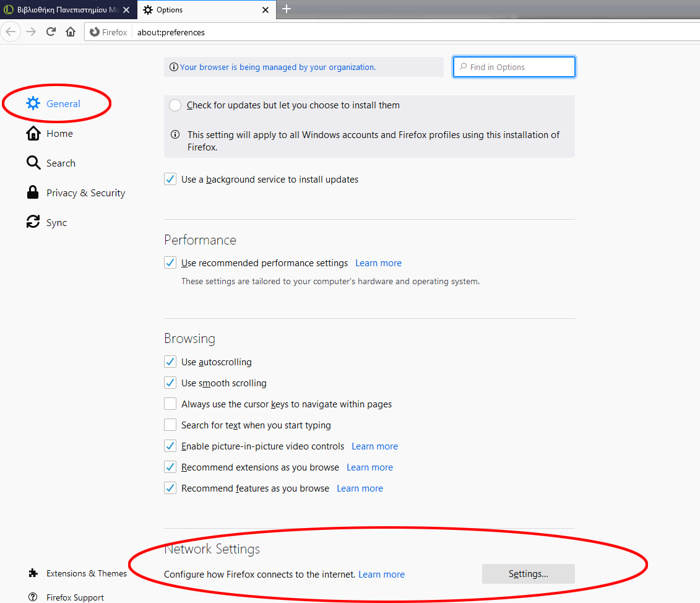Click the Firefox logo in address bar
700x603 pixels.
[x=93, y=32]
